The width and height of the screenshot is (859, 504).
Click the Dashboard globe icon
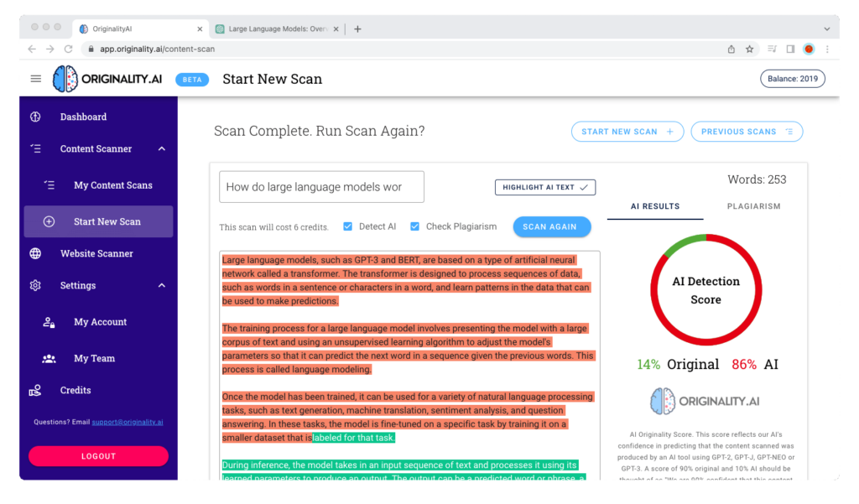(35, 117)
